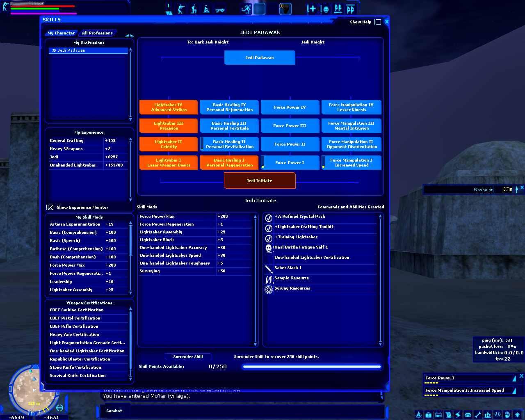Image resolution: width=525 pixels, height=420 pixels.
Task: Click the last two-figures toolbar icon
Action: (351, 9)
